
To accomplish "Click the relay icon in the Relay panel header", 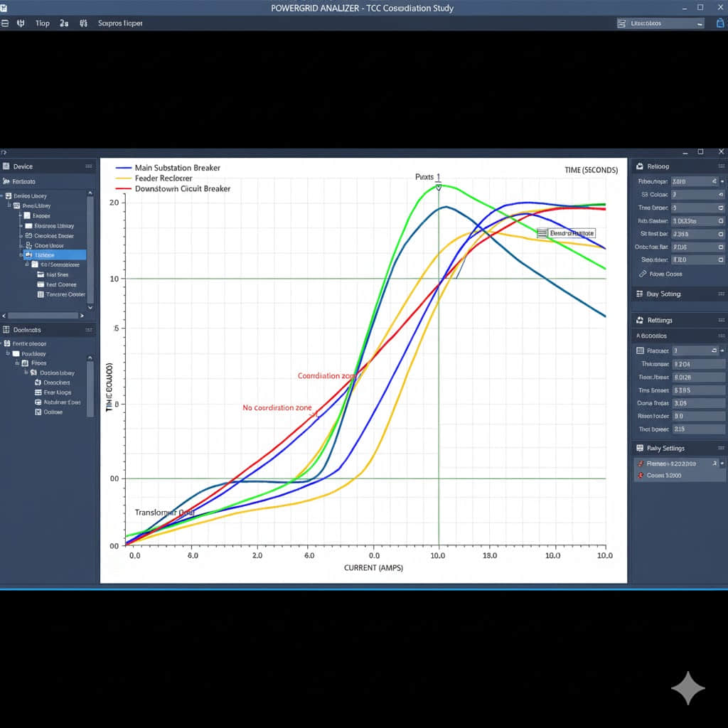I will 640,166.
